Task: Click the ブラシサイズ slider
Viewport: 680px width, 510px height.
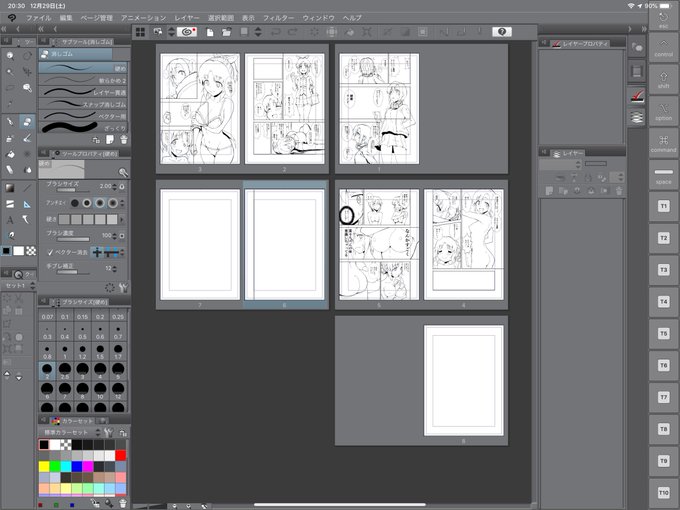Action: (x=72, y=190)
